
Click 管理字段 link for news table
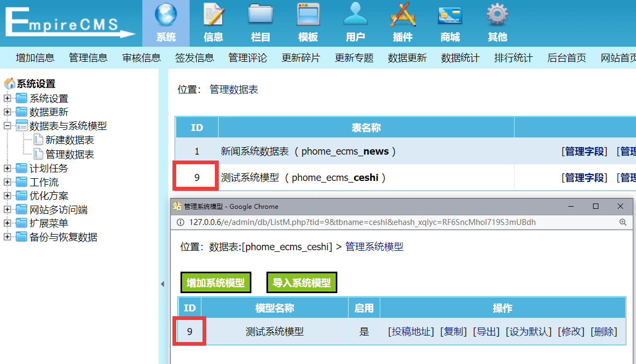pos(584,151)
